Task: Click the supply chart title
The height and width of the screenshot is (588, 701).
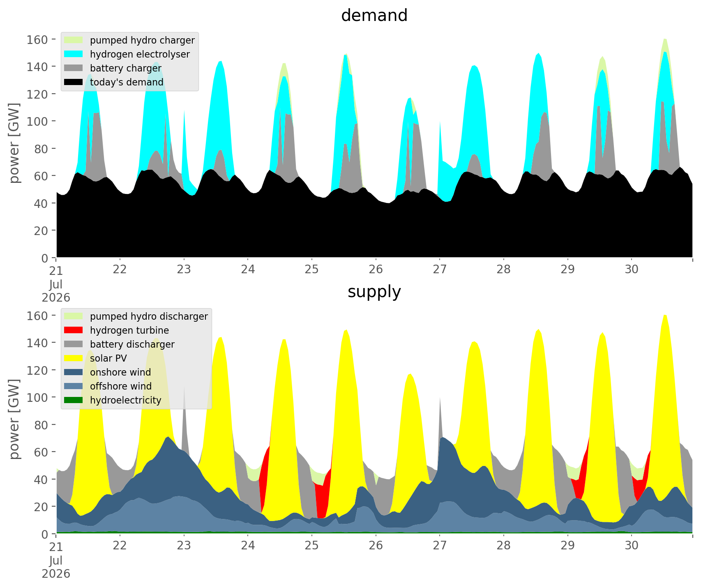Action: point(374,292)
